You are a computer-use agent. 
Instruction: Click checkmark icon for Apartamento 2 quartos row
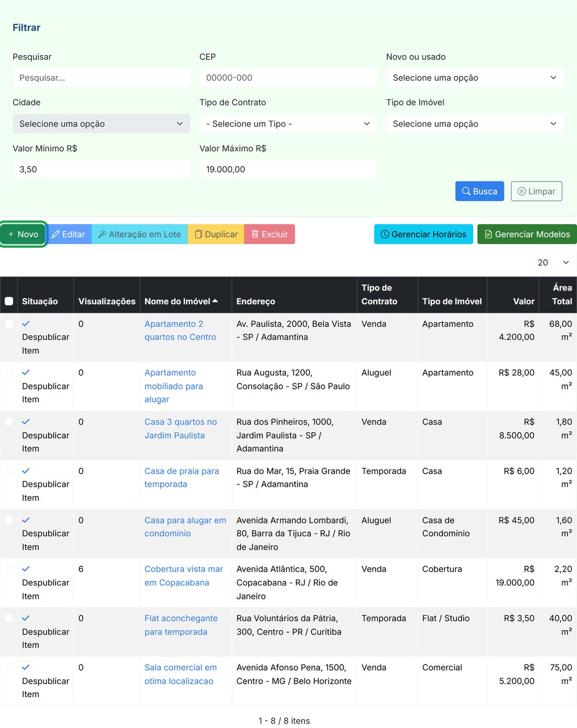[x=26, y=324]
